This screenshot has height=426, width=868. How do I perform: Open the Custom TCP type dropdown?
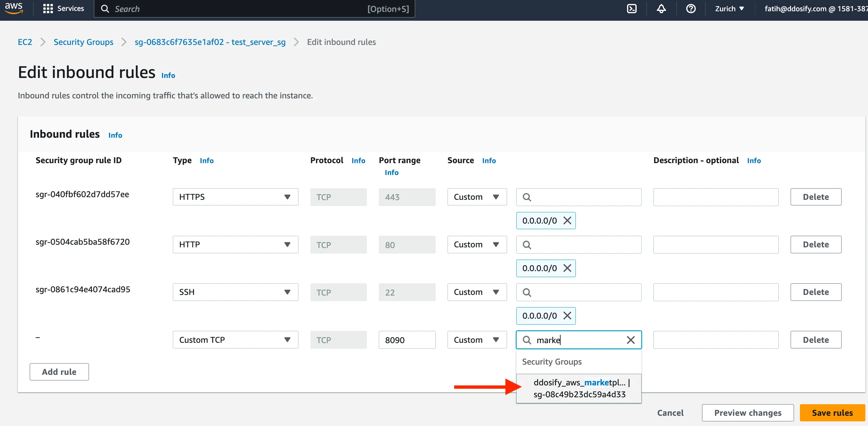[236, 340]
